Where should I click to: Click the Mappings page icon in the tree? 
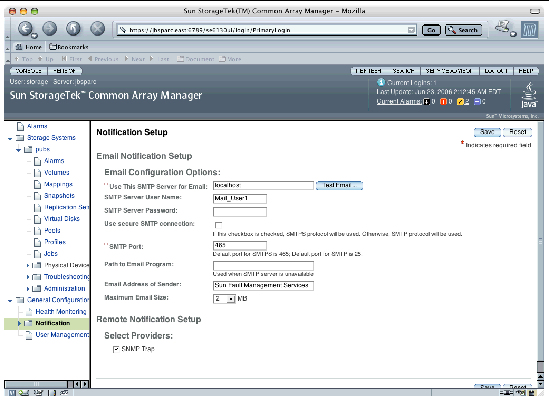pyautogui.click(x=37, y=184)
